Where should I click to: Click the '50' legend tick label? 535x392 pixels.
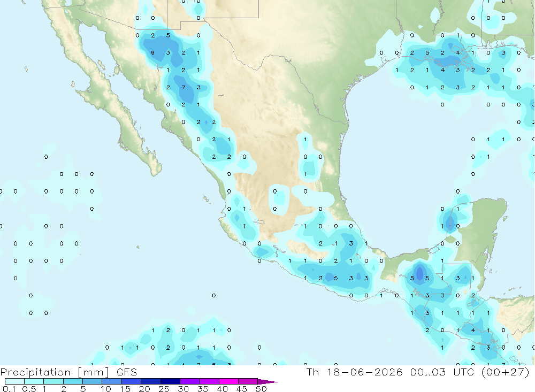[x=261, y=389]
